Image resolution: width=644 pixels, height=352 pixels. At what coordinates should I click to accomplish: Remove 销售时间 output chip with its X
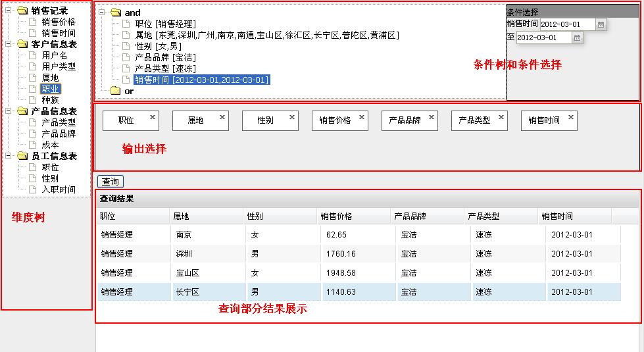point(570,117)
